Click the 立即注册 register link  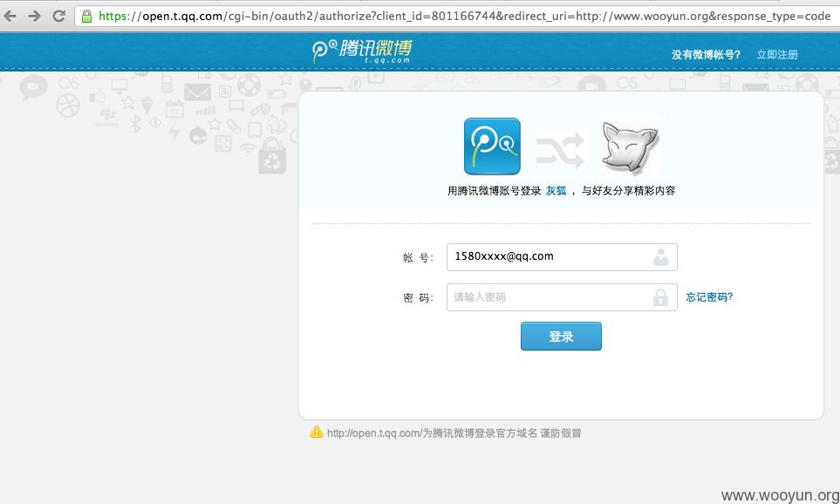click(777, 55)
